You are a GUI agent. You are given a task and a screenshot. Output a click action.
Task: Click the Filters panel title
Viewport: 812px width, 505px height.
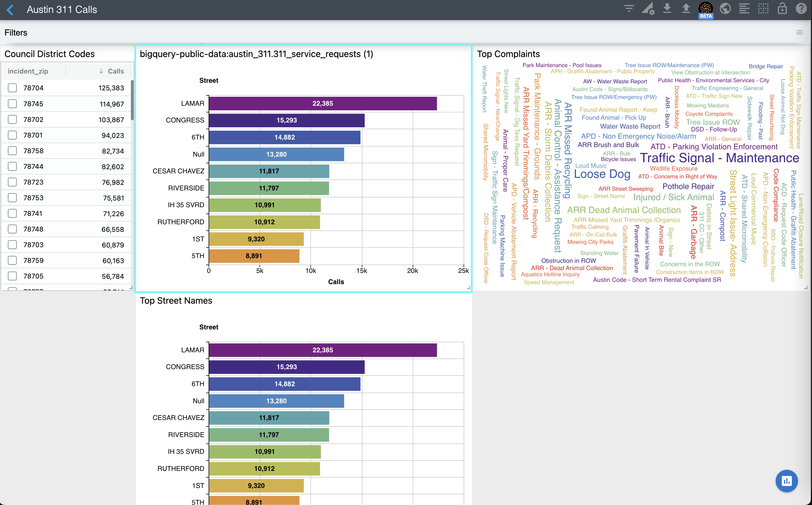(x=16, y=32)
